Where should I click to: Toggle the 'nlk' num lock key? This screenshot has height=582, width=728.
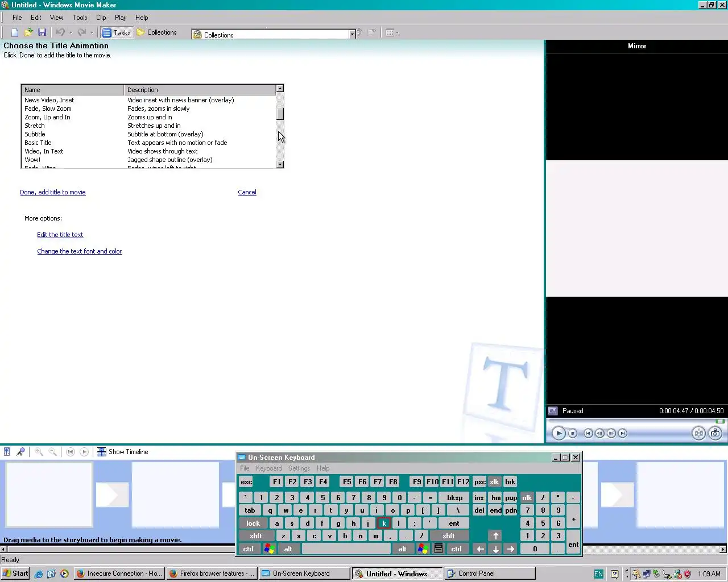pos(527,497)
